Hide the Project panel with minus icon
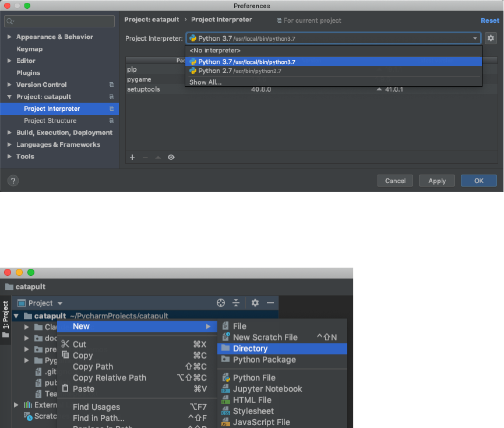 (270, 303)
